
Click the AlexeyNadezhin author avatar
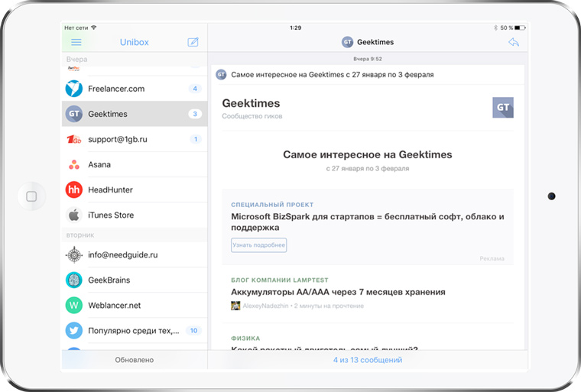point(235,306)
